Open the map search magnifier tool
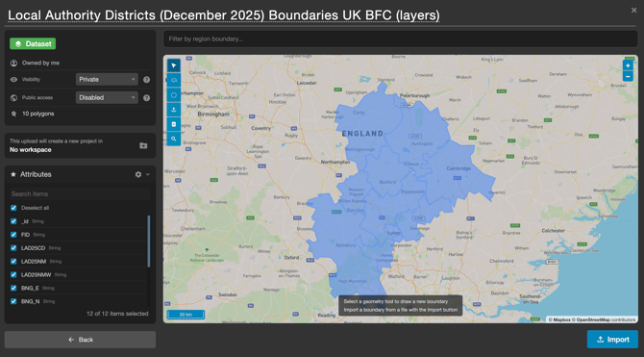Viewport: 644px width, 357px height. coord(174,139)
